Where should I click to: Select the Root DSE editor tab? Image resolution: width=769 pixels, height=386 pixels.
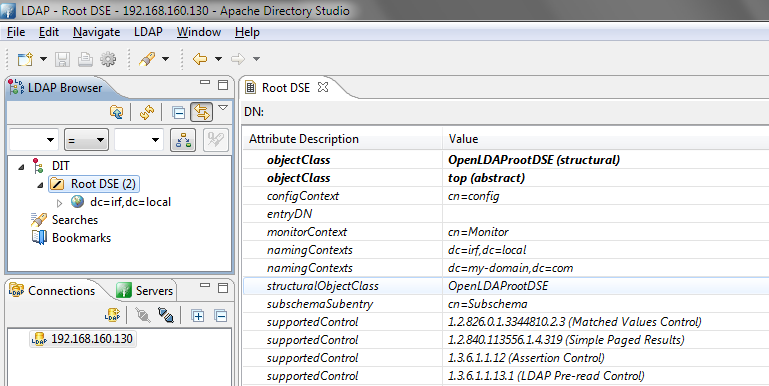(x=286, y=88)
